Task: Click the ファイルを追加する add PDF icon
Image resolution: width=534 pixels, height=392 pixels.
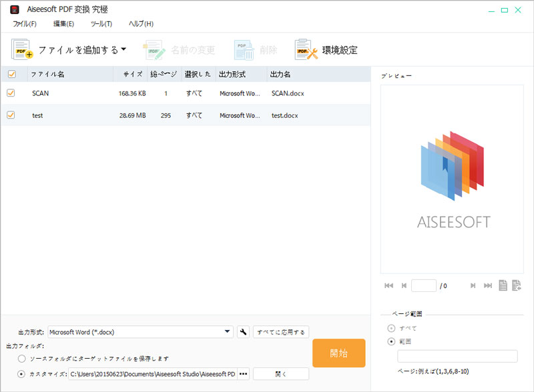Action: 19,49
